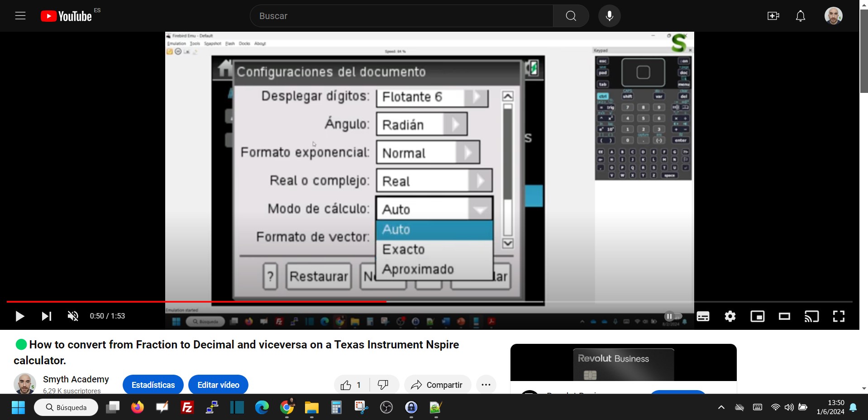The width and height of the screenshot is (868, 420).
Task: Enter fullscreen mode
Action: (x=839, y=316)
